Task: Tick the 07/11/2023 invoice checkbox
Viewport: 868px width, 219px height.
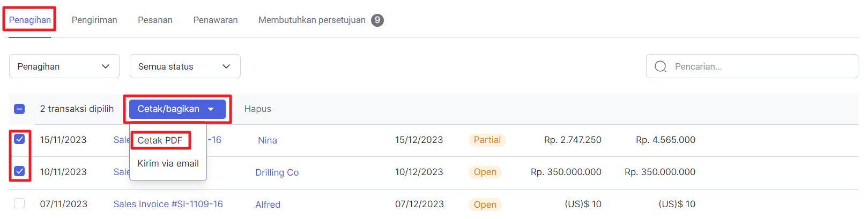Action: tap(19, 203)
